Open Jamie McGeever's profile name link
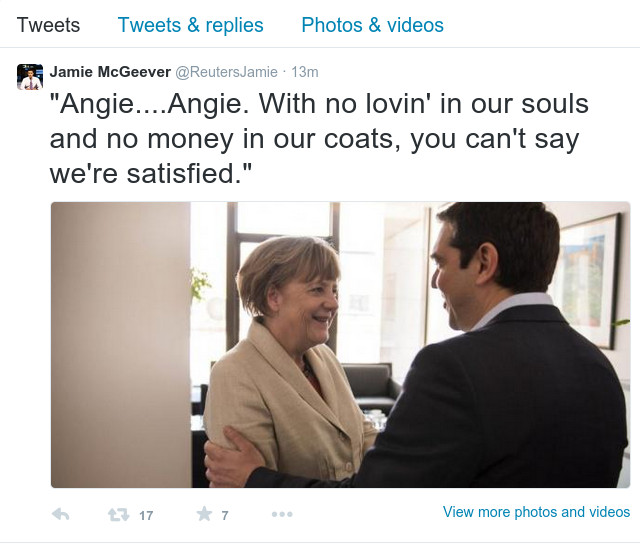This screenshot has width=640, height=551. (110, 72)
